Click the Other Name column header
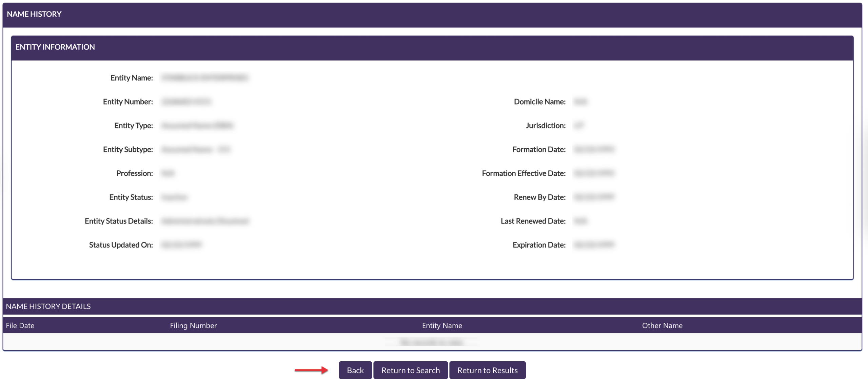Viewport: 868px width, 383px height. point(662,325)
